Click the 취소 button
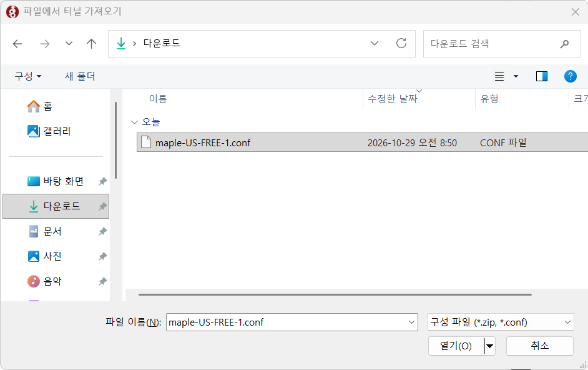The width and height of the screenshot is (588, 370). point(540,346)
